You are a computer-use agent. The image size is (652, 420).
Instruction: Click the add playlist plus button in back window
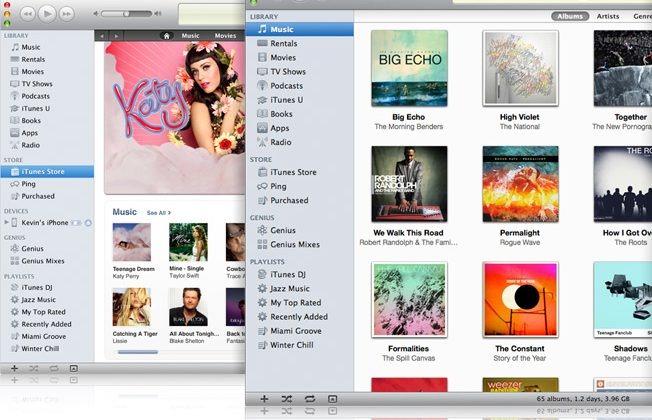click(14, 368)
